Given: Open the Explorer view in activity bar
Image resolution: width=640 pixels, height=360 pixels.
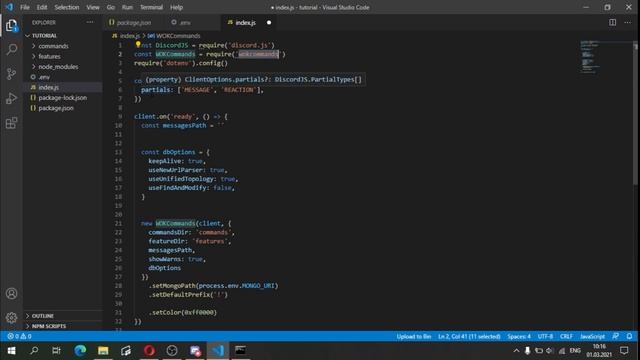Looking at the screenshot, I should pos(11,26).
